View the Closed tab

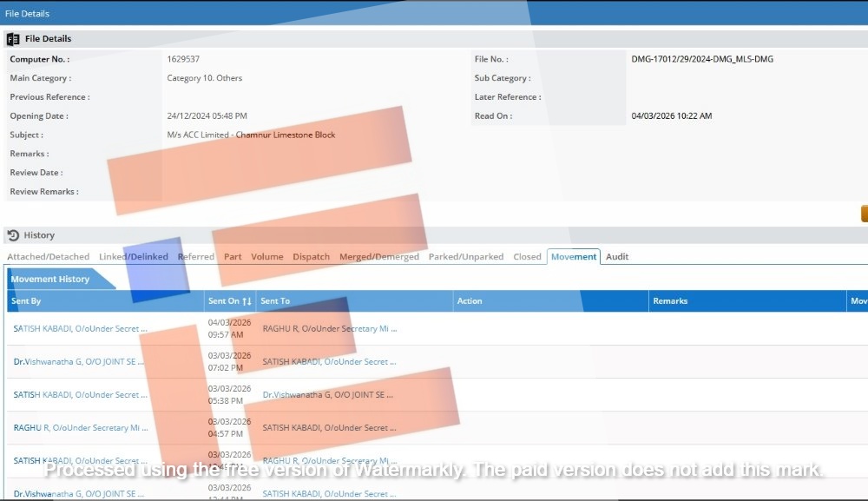(527, 257)
